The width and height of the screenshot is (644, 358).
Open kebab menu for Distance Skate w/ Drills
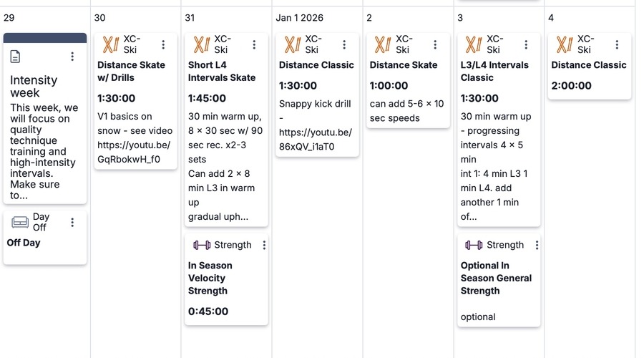[x=163, y=44]
